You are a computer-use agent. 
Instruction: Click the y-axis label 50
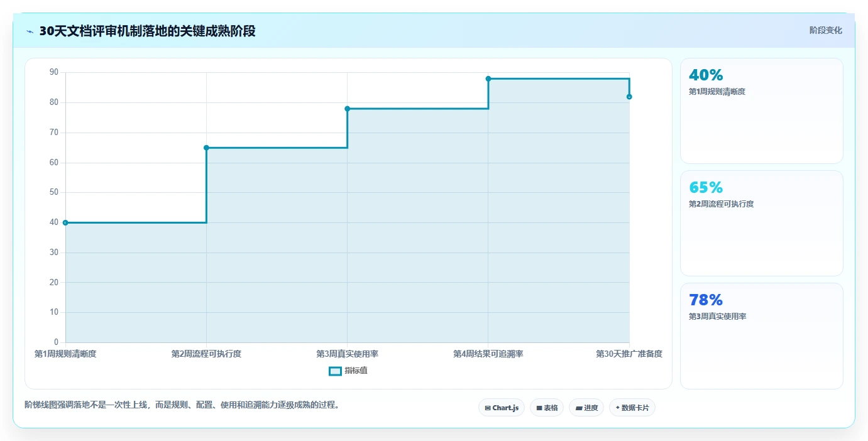(53, 192)
